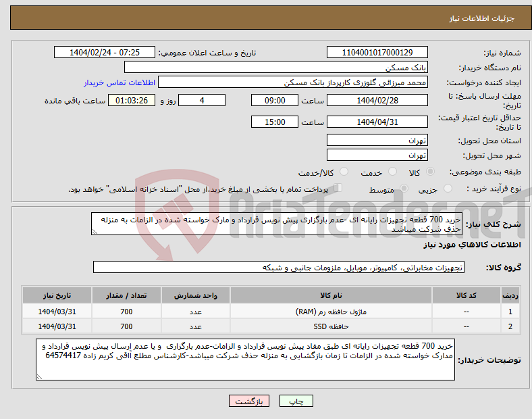This screenshot has width=532, height=419.
Task: Select the کالا radio button
Action: click(x=430, y=172)
